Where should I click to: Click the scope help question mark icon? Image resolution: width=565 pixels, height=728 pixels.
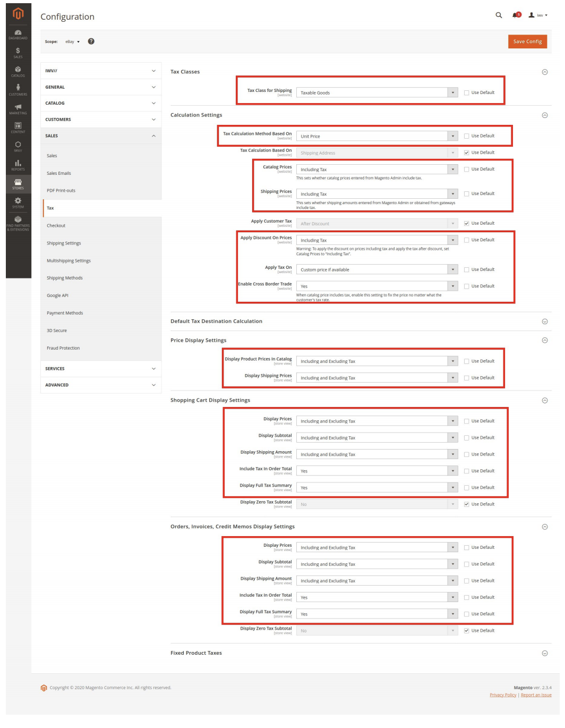[x=91, y=41]
